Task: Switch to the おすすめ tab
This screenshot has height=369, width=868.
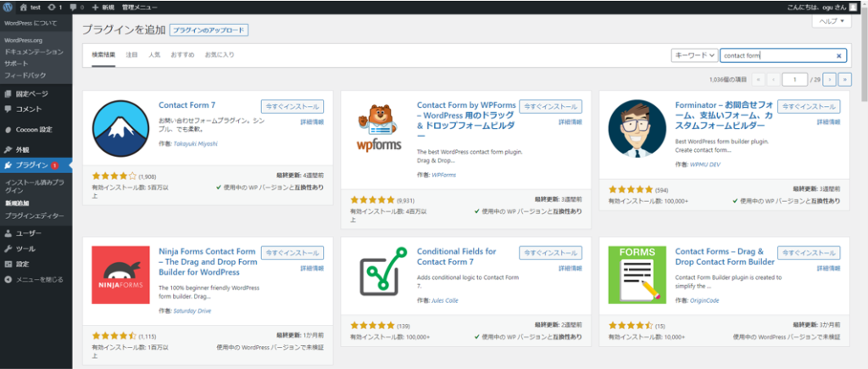Action: tap(182, 55)
